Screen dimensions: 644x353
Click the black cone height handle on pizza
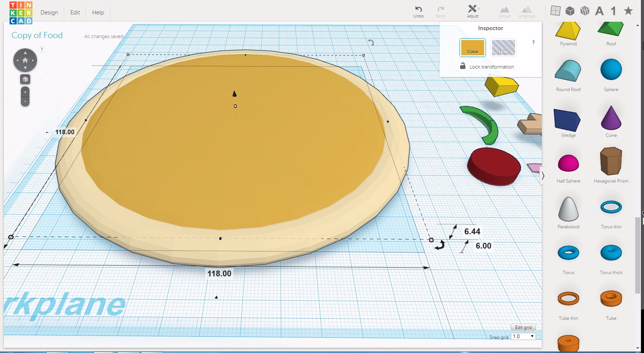point(235,93)
